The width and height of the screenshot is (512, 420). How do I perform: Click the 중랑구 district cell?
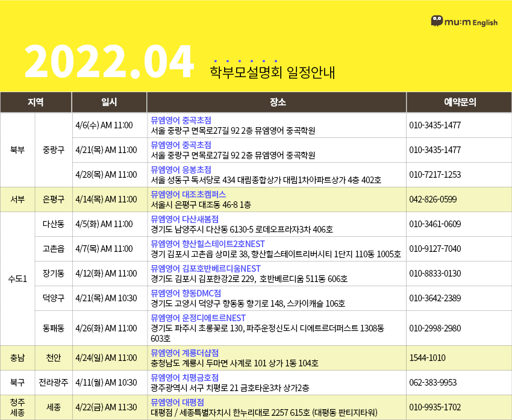click(54, 150)
